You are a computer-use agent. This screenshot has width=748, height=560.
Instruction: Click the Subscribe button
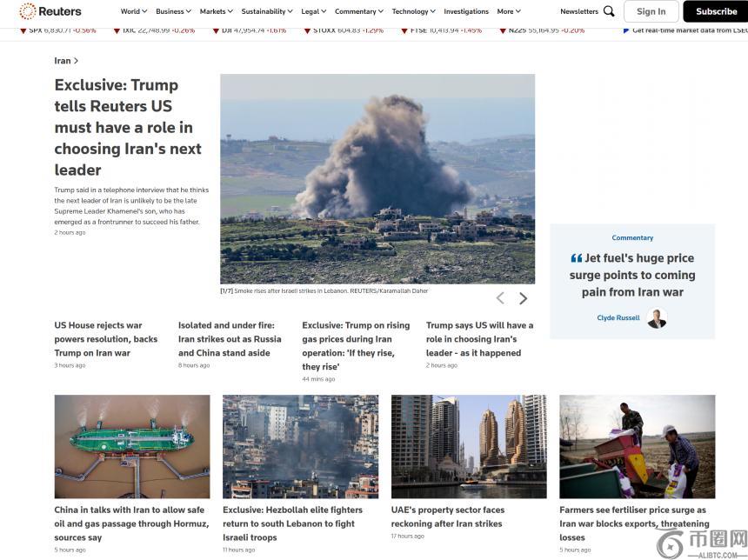pyautogui.click(x=716, y=11)
